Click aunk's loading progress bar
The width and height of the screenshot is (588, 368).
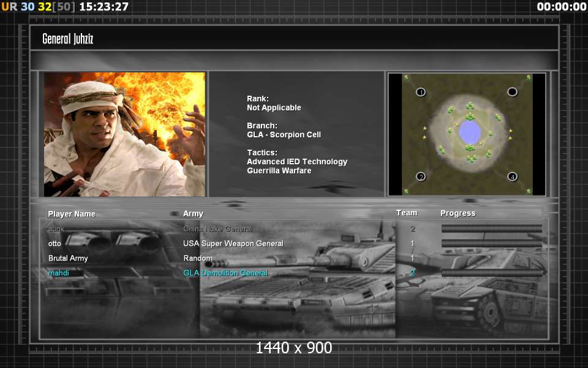click(x=492, y=228)
